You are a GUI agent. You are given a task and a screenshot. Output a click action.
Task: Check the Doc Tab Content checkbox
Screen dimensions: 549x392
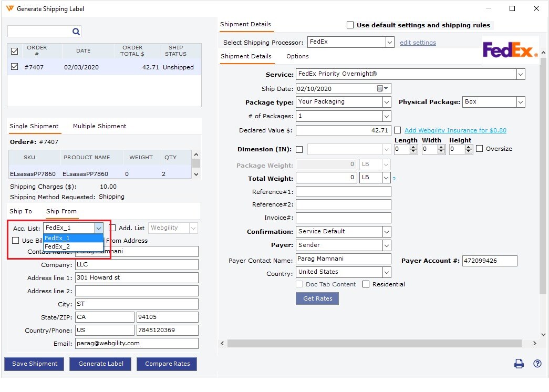[x=299, y=284]
